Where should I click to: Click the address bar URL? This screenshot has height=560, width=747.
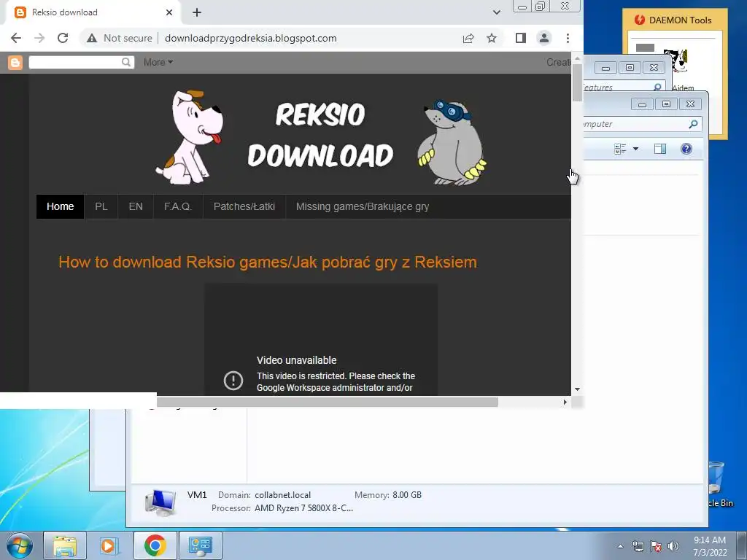coord(251,38)
